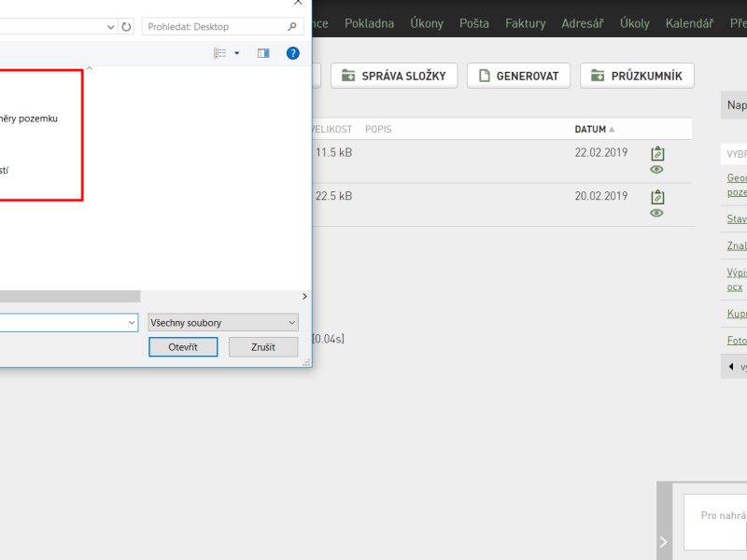This screenshot has width=747, height=560.
Task: Open the Faktury menu
Action: (526, 22)
